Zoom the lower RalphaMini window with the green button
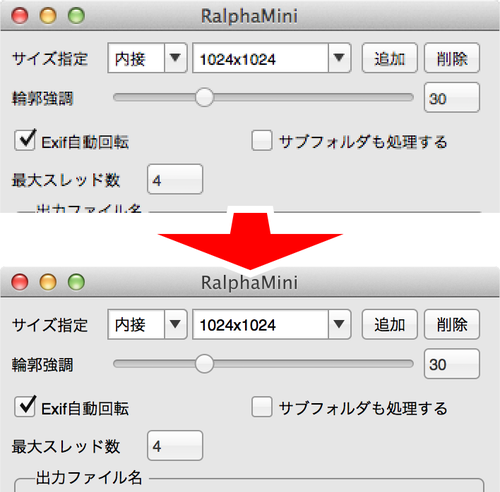 point(76,282)
